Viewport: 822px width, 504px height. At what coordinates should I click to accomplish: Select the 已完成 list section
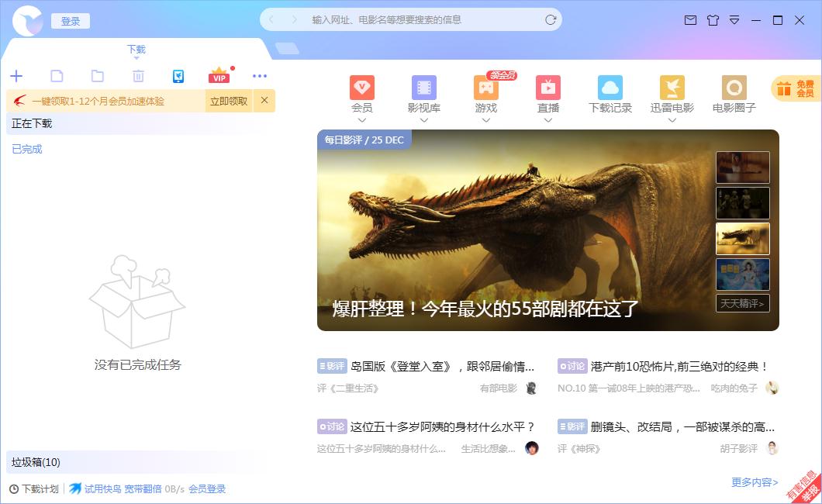26,150
